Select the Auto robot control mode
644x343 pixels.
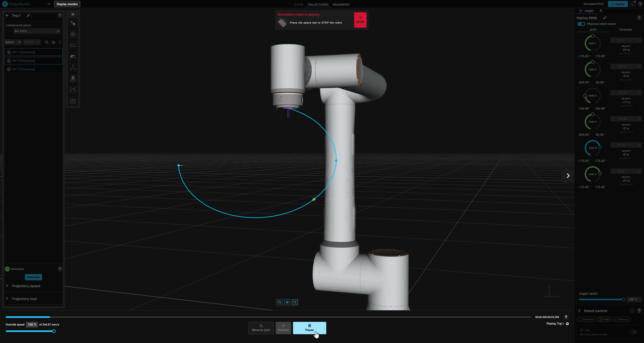[604, 319]
